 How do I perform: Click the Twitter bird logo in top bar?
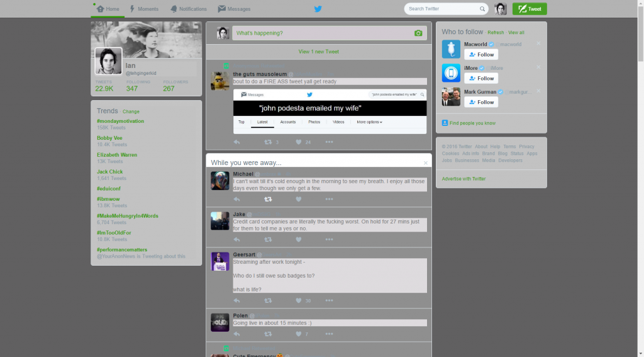(318, 9)
